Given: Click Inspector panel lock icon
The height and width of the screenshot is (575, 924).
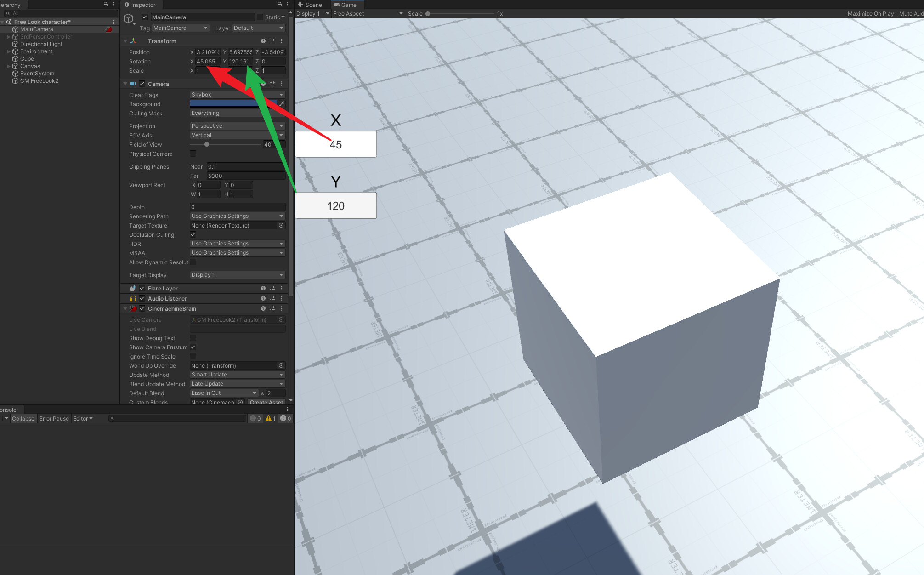Looking at the screenshot, I should tap(279, 4).
